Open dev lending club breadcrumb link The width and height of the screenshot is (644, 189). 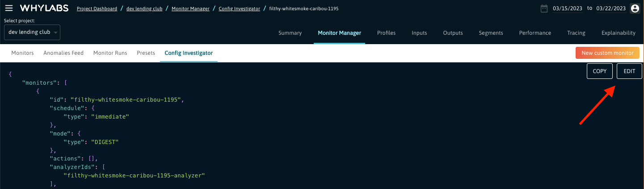coord(144,8)
